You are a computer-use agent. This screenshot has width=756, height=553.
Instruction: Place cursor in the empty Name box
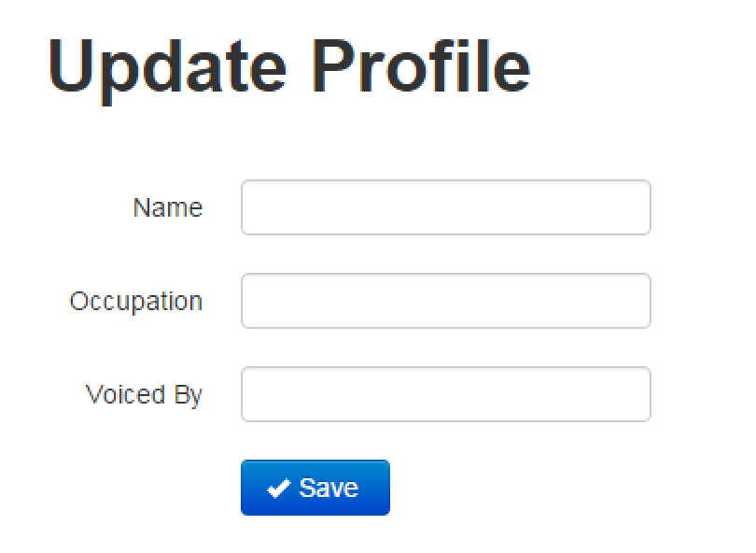point(446,207)
